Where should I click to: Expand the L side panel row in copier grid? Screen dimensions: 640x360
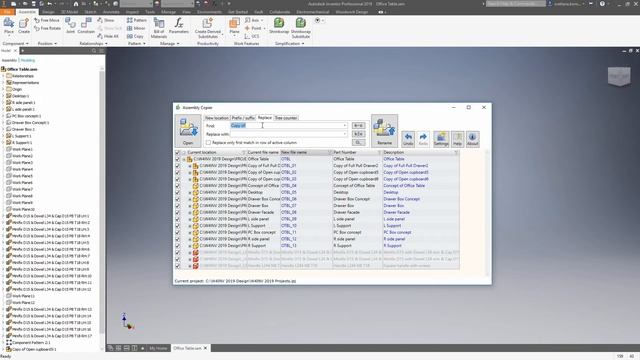(190, 219)
